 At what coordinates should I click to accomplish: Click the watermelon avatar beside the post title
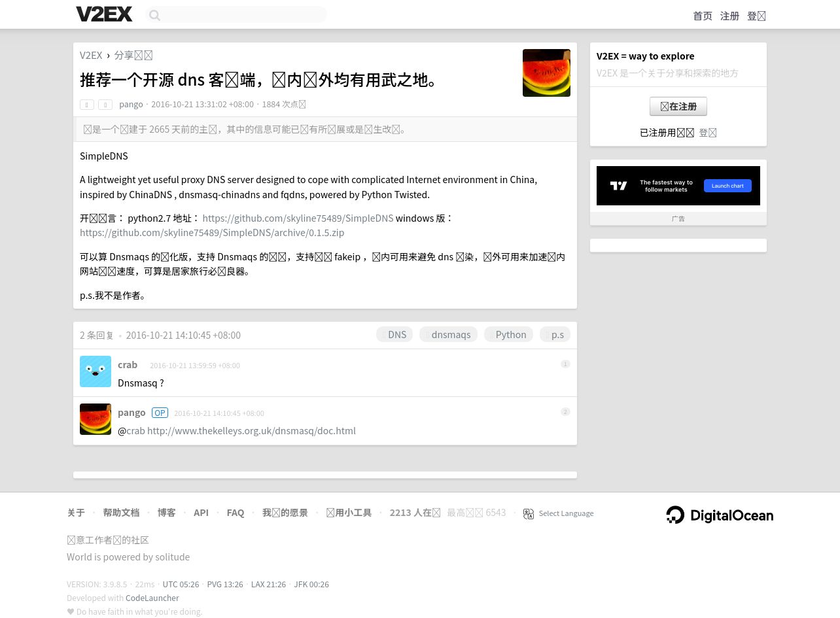[546, 73]
